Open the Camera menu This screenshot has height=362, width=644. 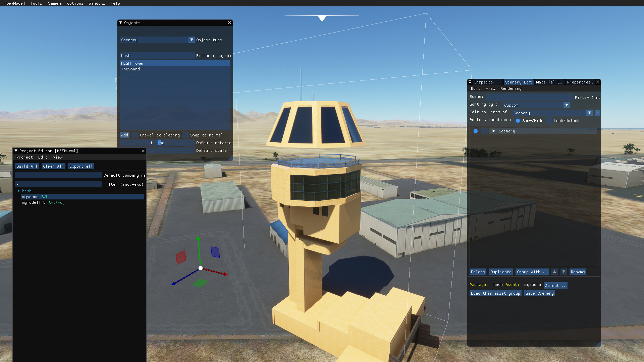(54, 3)
